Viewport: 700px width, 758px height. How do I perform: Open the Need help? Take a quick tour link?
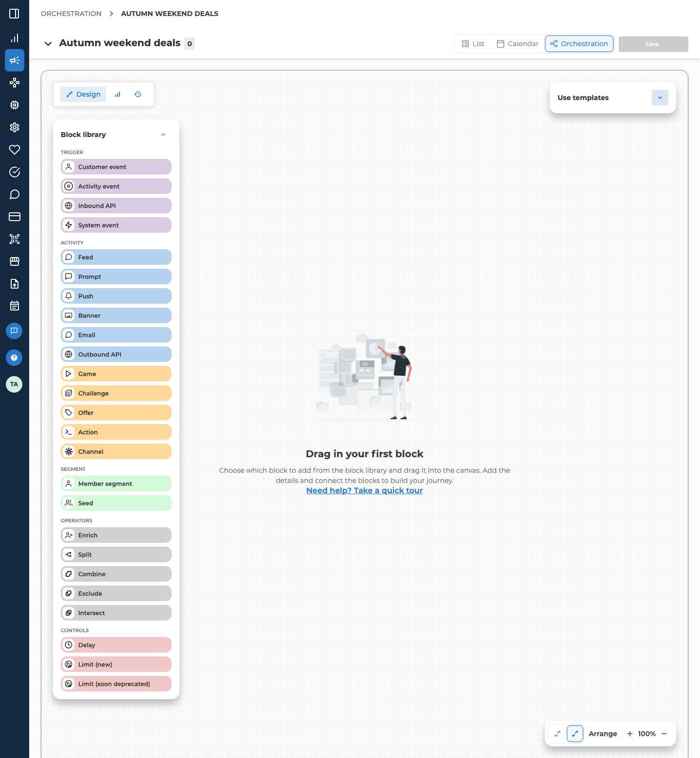(x=365, y=490)
